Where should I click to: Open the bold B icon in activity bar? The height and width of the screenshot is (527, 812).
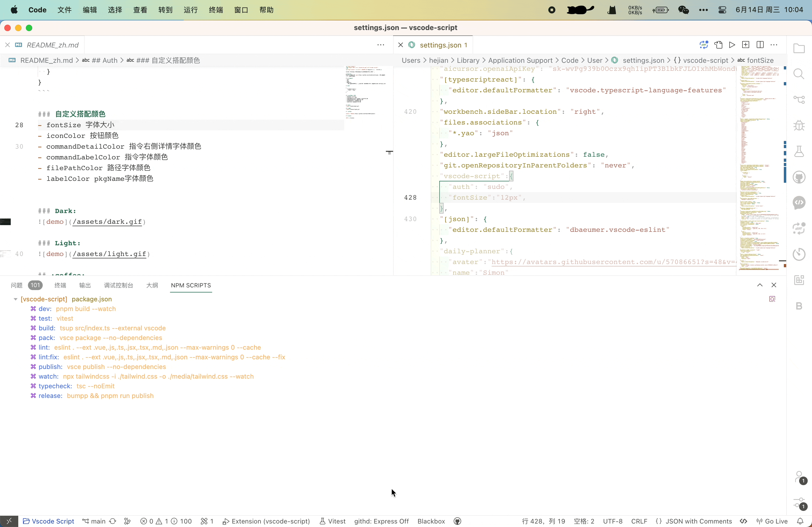(799, 306)
